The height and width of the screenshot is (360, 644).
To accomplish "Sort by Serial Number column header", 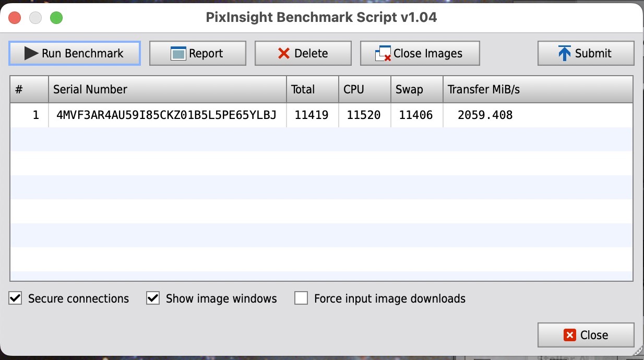I will point(168,89).
